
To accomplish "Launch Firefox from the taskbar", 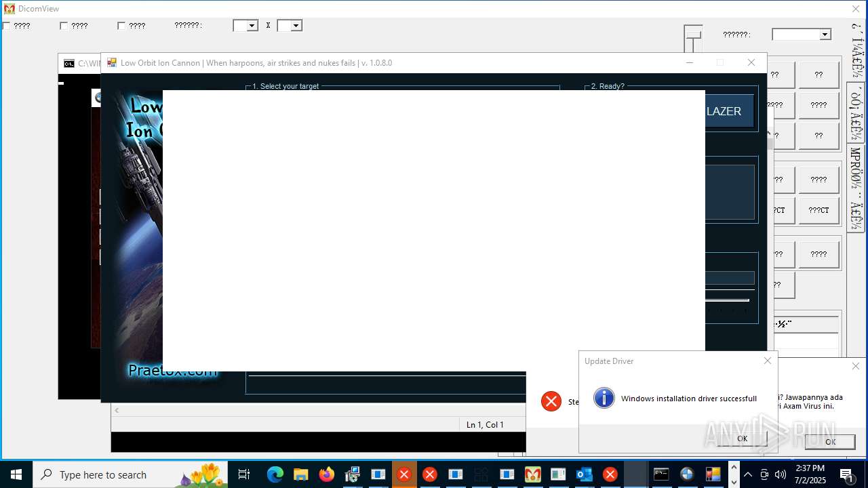I will coord(326,474).
